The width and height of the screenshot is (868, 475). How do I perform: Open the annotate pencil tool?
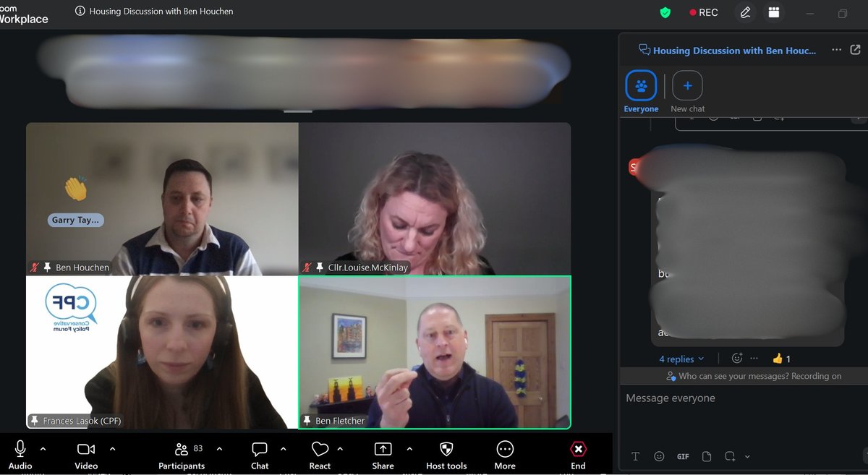745,12
